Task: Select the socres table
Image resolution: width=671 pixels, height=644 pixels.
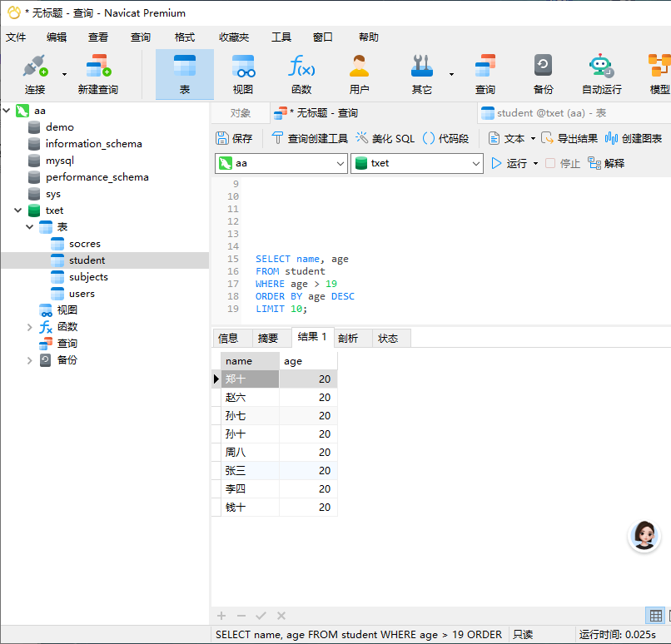Action: click(x=85, y=244)
